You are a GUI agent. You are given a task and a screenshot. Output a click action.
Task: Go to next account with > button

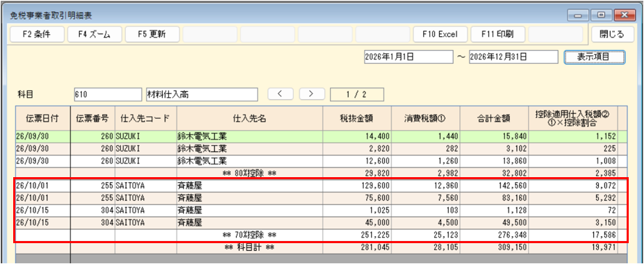click(x=312, y=94)
